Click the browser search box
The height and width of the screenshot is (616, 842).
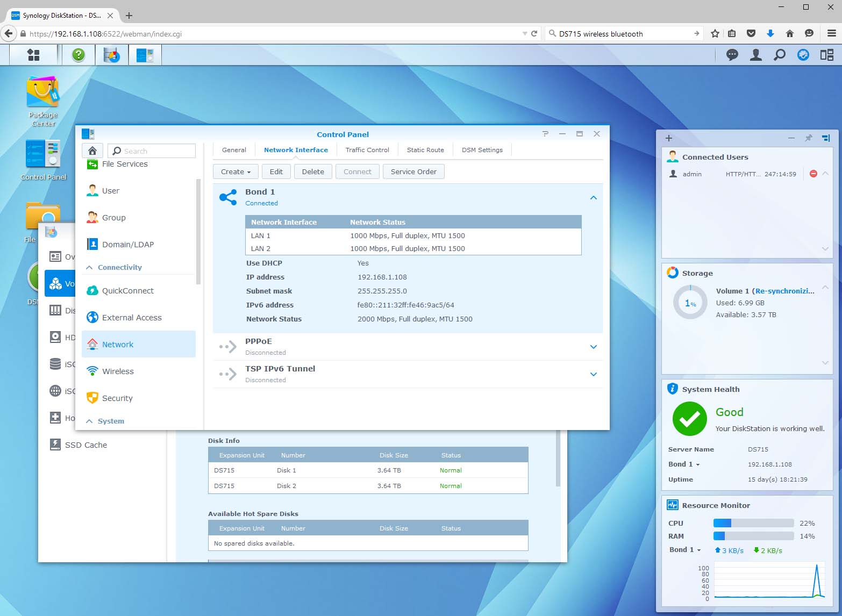[624, 33]
